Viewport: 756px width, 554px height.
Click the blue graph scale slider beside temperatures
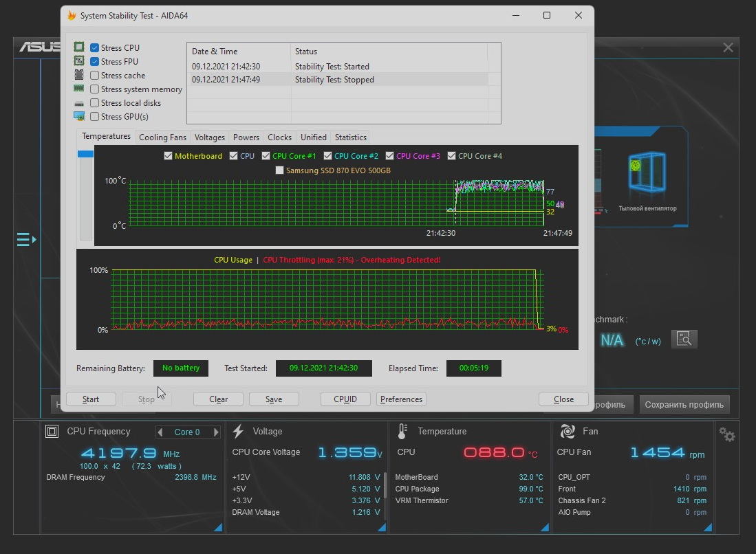click(x=85, y=154)
